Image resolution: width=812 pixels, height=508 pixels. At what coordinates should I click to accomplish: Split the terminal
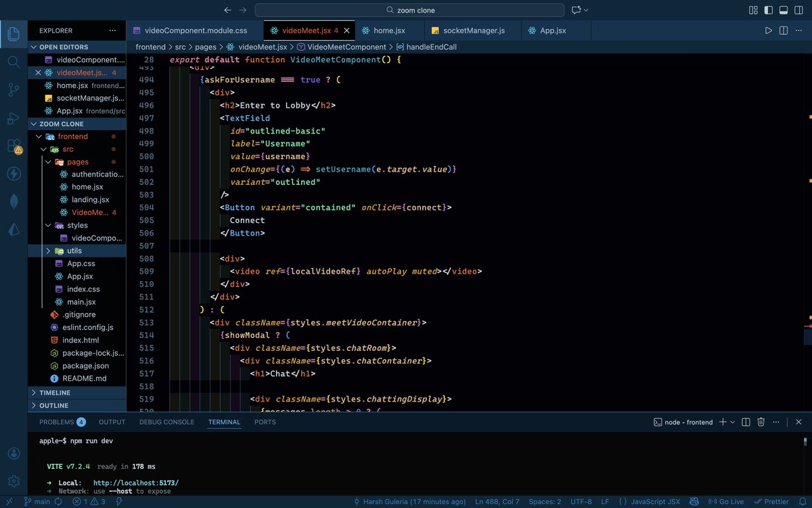(x=746, y=422)
